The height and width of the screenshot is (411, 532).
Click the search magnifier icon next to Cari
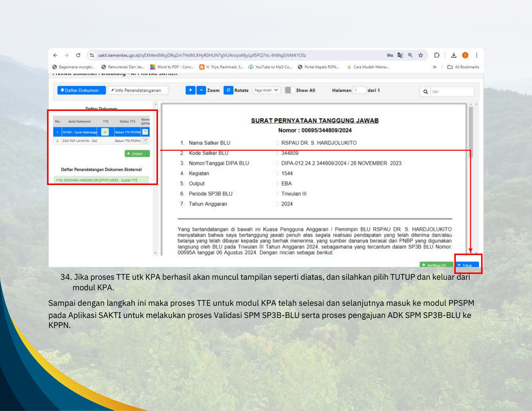[x=426, y=91]
